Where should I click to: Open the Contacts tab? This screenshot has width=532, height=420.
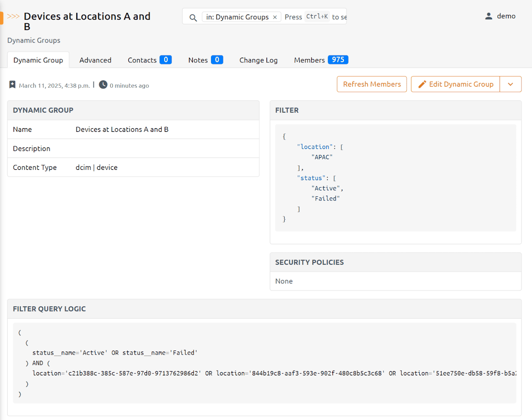tap(149, 60)
